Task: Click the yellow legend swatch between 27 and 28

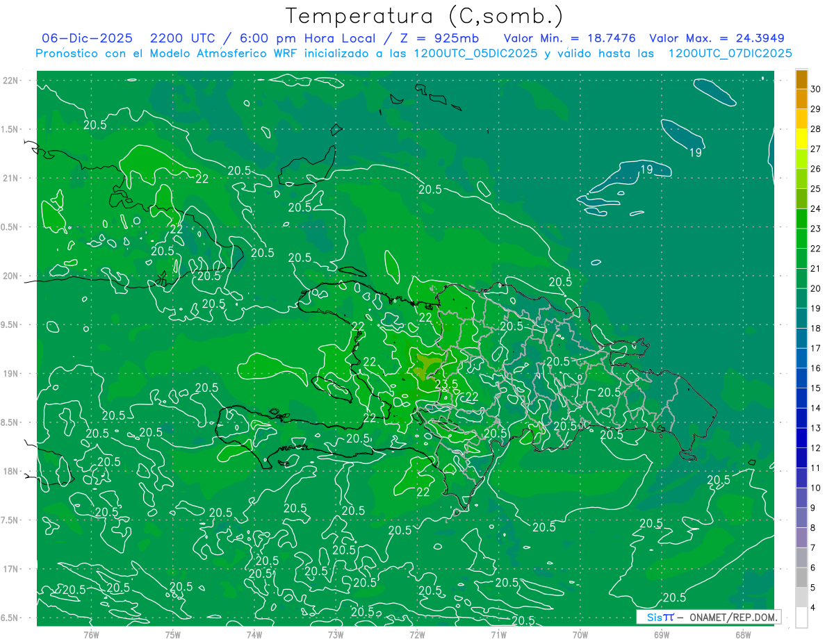Action: 801,138
